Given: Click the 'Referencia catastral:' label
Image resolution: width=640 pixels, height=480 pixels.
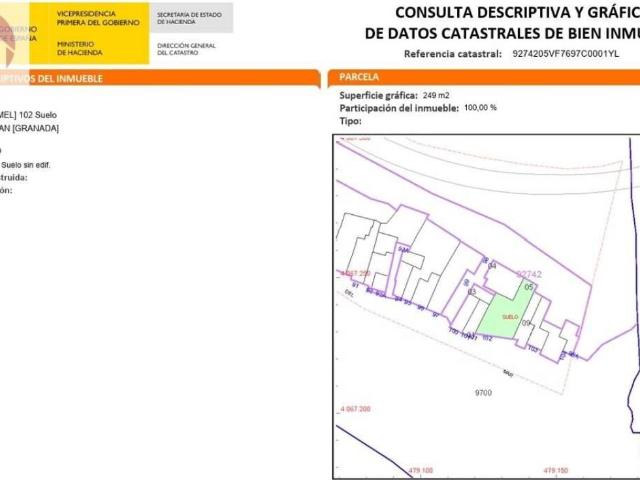Looking at the screenshot, I should tap(453, 54).
